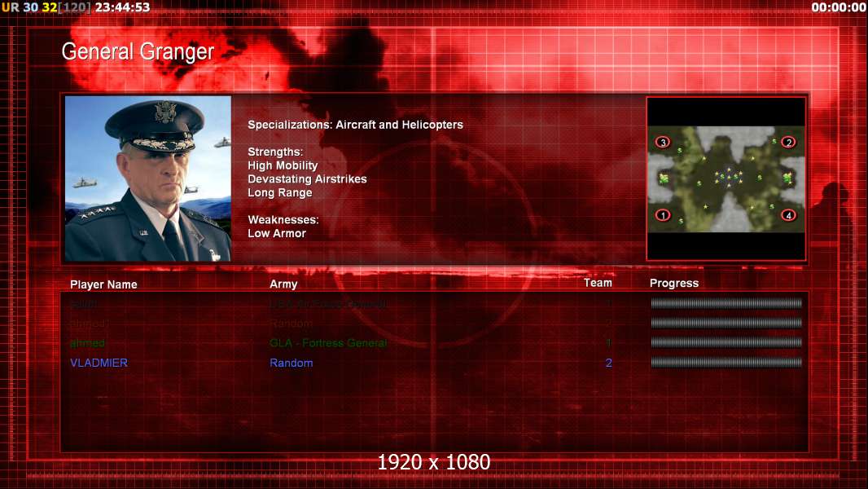The image size is (868, 489).
Task: Select the green player name 'ahmed'
Action: click(x=87, y=343)
